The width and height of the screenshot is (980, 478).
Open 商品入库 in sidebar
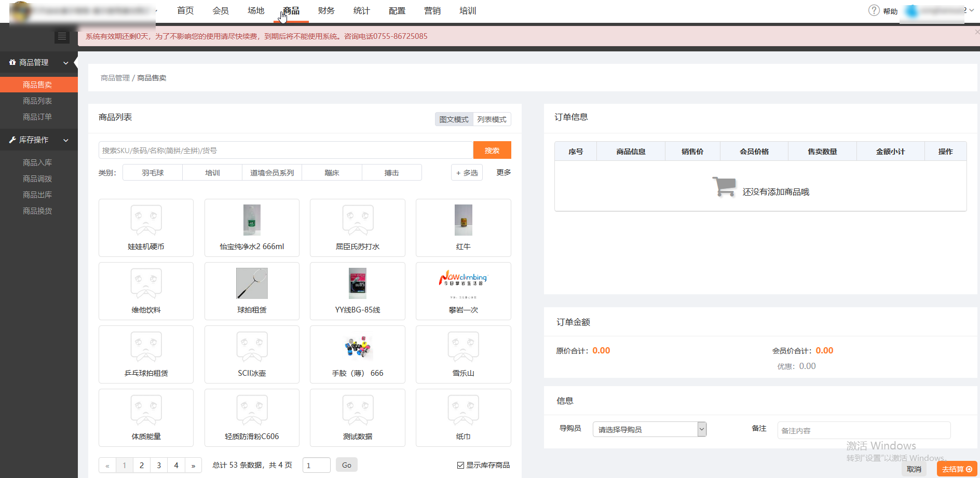click(37, 162)
